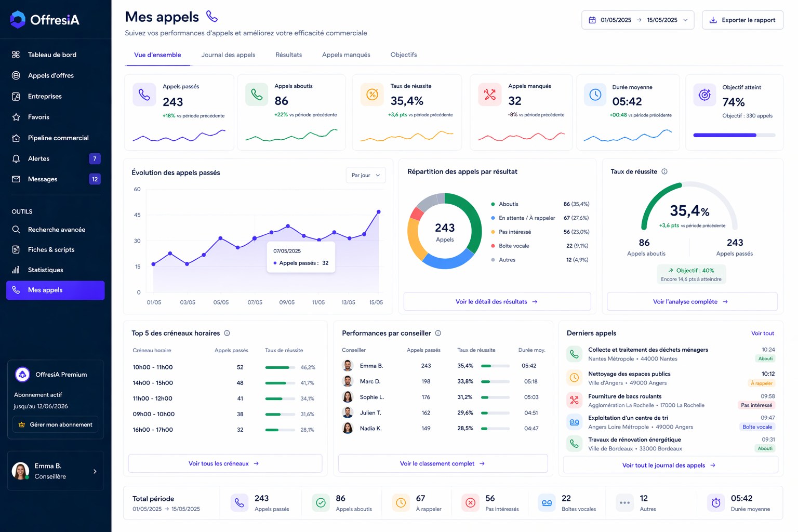798x532 pixels.
Task: Click Gérer mon abonnement button
Action: [x=55, y=424]
